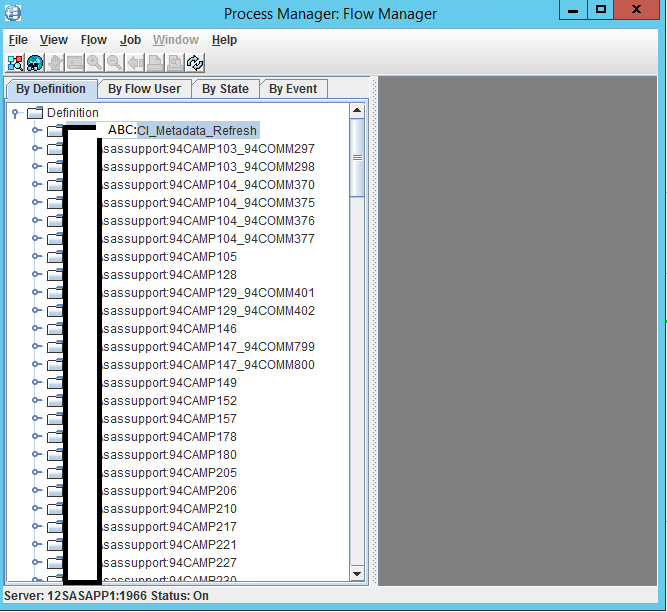Image resolution: width=667 pixels, height=612 pixels.
Task: Select sassupport:94CAMP149 label
Action: click(x=170, y=383)
